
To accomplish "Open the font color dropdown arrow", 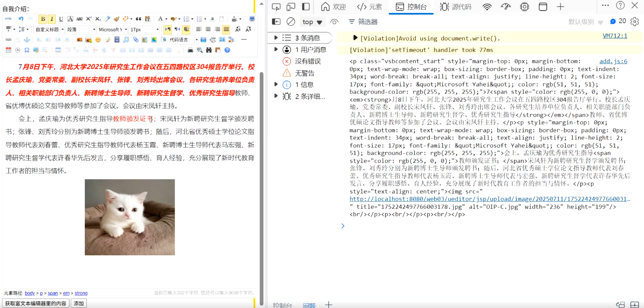I will click(x=166, y=19).
